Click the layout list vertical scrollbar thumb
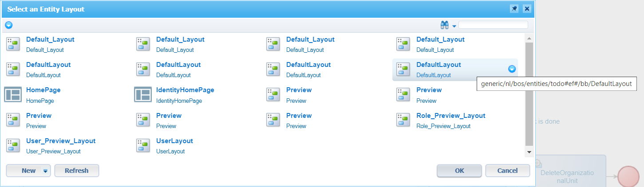644x187 pixels. [529, 94]
